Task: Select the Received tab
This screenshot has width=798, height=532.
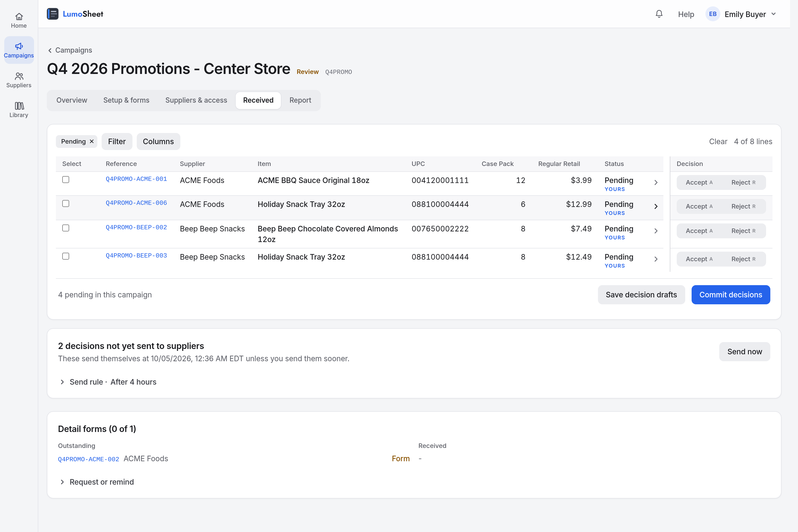Action: [x=258, y=100]
